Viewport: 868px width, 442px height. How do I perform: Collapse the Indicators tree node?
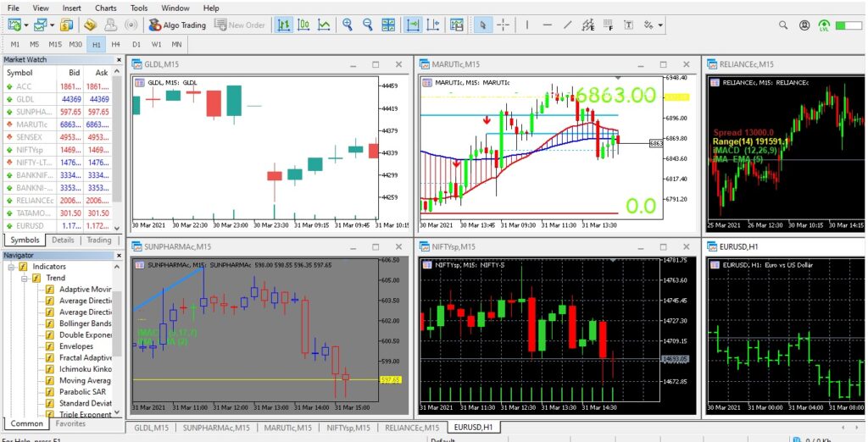(12, 267)
